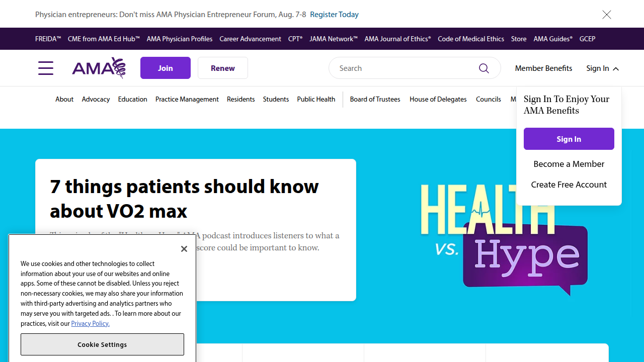Go to Board of Trustees

coord(375,99)
